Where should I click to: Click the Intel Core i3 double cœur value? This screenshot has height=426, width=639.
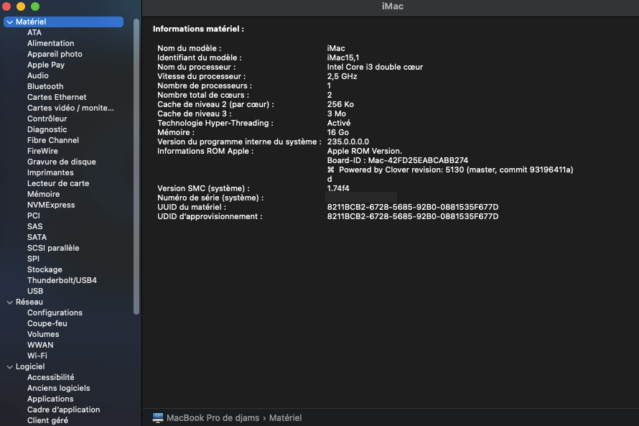point(375,67)
